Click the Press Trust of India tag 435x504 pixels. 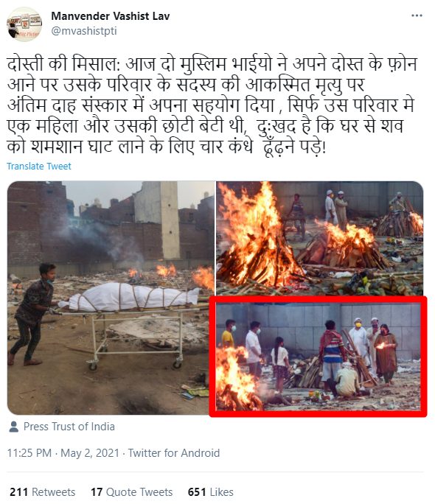(x=69, y=427)
